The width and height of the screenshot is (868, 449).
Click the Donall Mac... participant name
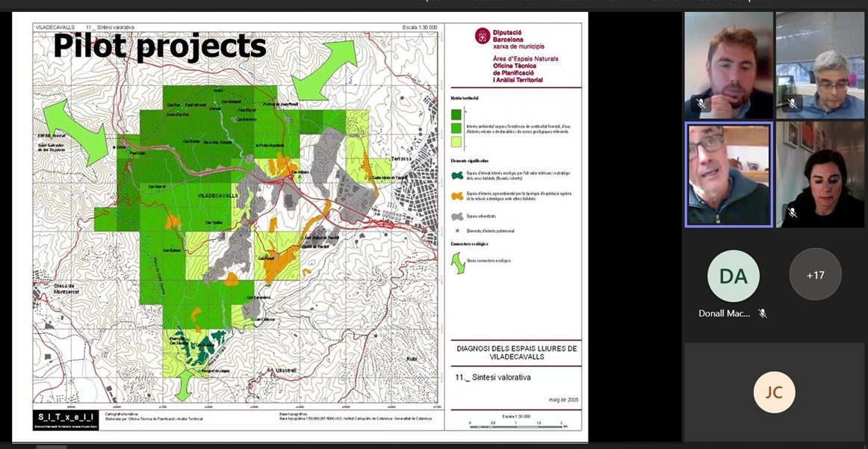724,313
